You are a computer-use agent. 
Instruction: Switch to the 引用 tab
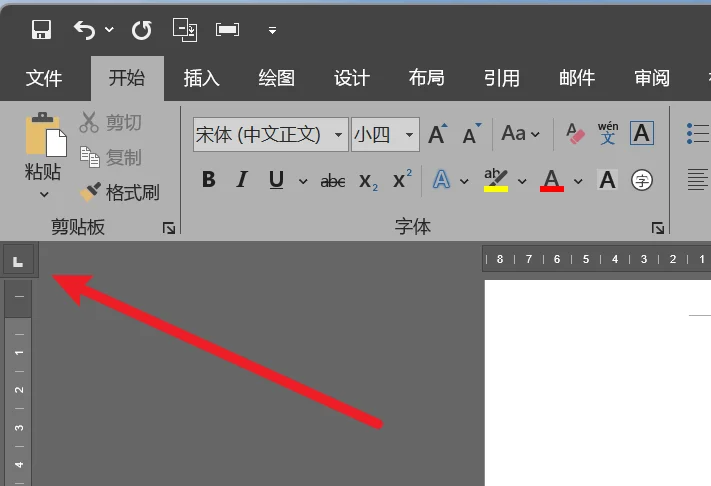point(502,78)
